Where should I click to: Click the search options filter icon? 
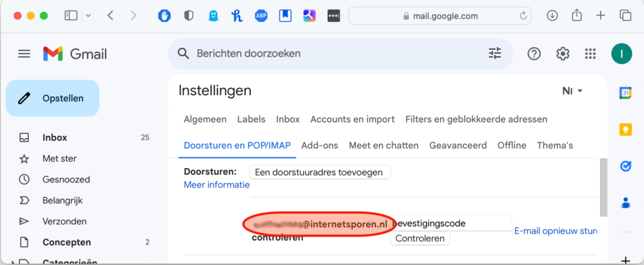(x=495, y=54)
